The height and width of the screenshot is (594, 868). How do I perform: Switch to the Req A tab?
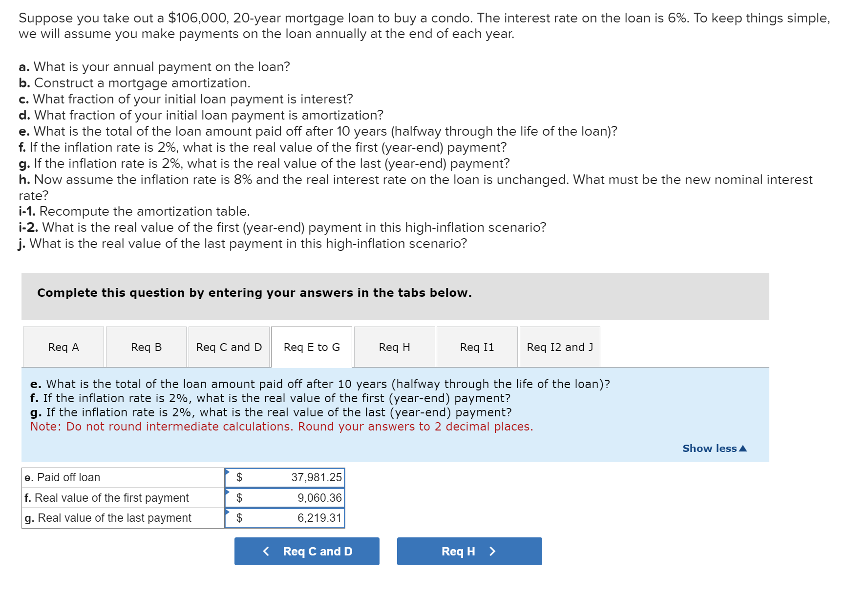coord(63,347)
